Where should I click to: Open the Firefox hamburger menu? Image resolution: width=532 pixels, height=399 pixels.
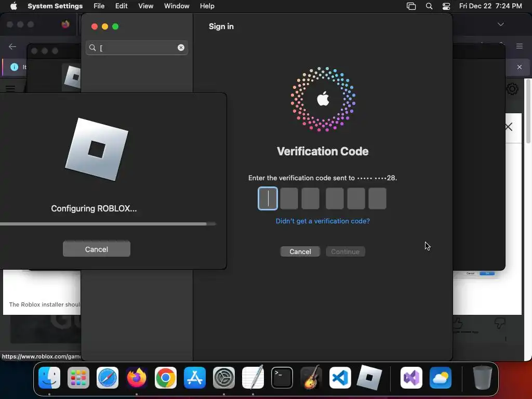(x=520, y=46)
